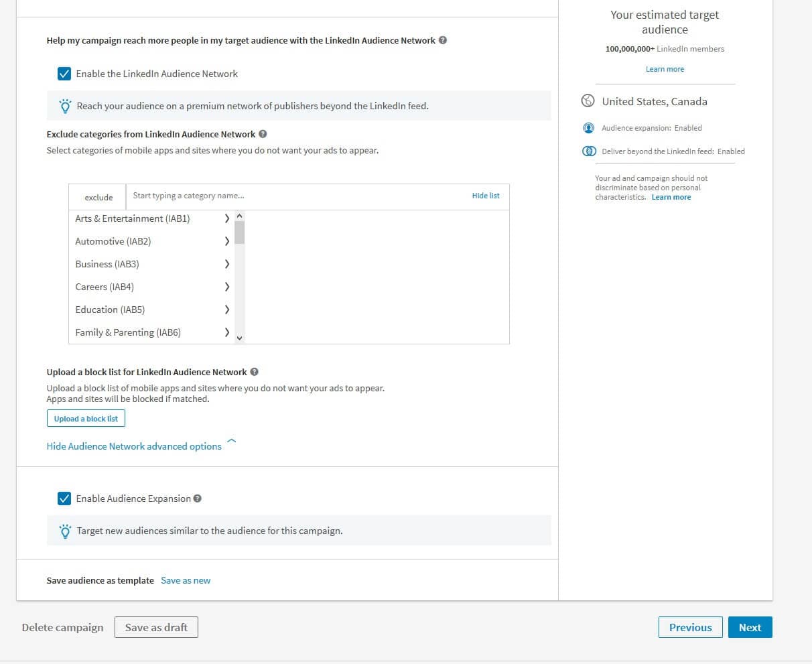The image size is (812, 664).
Task: Uncheck Enable the LinkedIn Audience Network
Action: pyautogui.click(x=64, y=74)
